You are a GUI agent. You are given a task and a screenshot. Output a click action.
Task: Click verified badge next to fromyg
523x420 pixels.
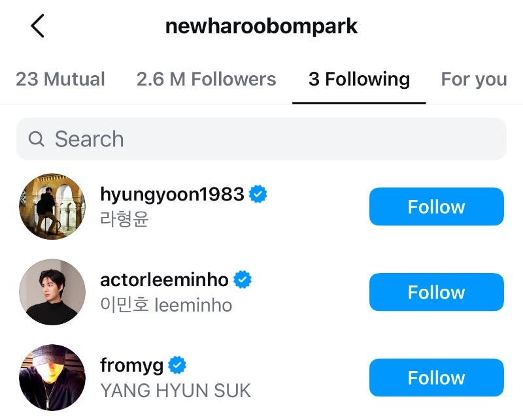click(177, 365)
